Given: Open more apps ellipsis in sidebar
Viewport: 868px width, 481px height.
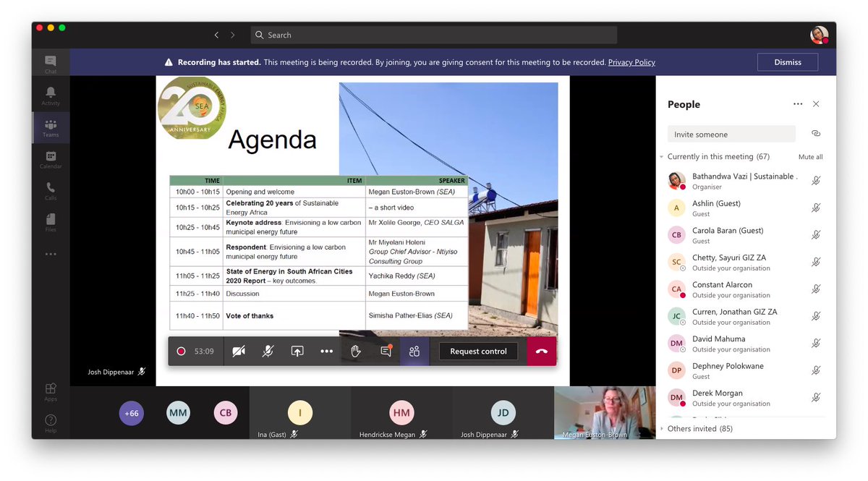Looking at the screenshot, I should click(x=51, y=254).
